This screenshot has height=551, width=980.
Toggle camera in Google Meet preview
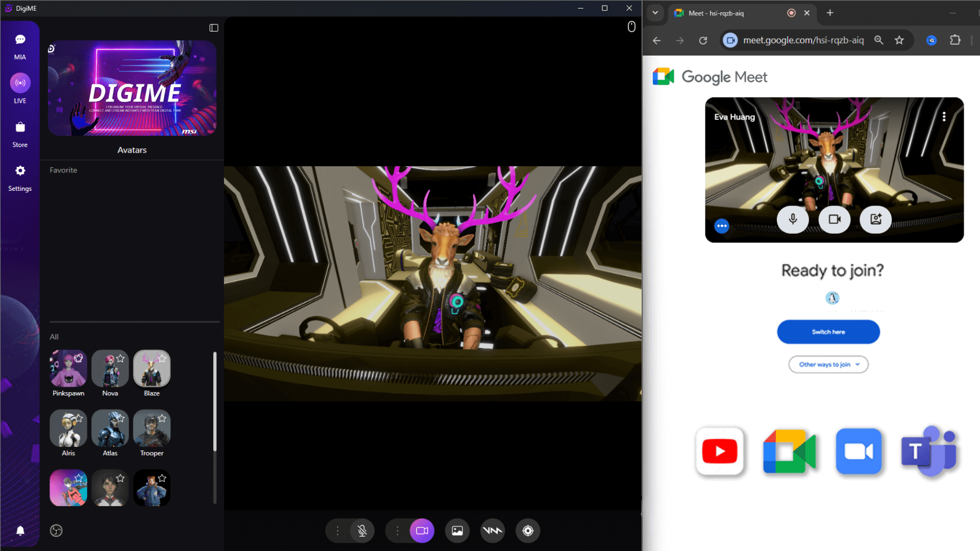pyautogui.click(x=835, y=219)
